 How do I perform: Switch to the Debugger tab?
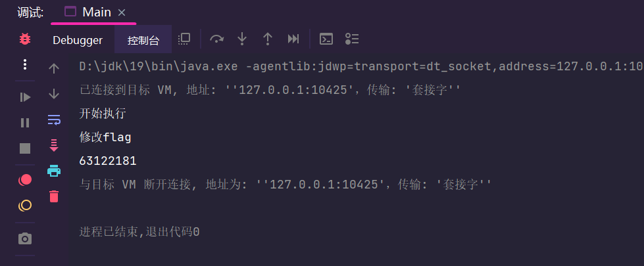78,40
